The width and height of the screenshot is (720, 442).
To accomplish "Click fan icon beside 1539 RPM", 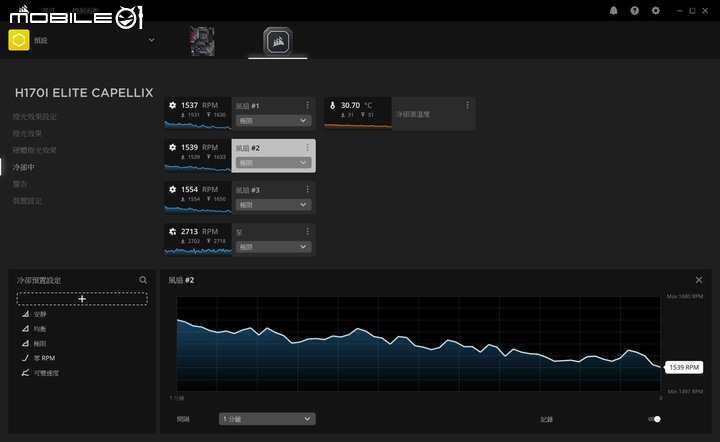I will click(172, 147).
